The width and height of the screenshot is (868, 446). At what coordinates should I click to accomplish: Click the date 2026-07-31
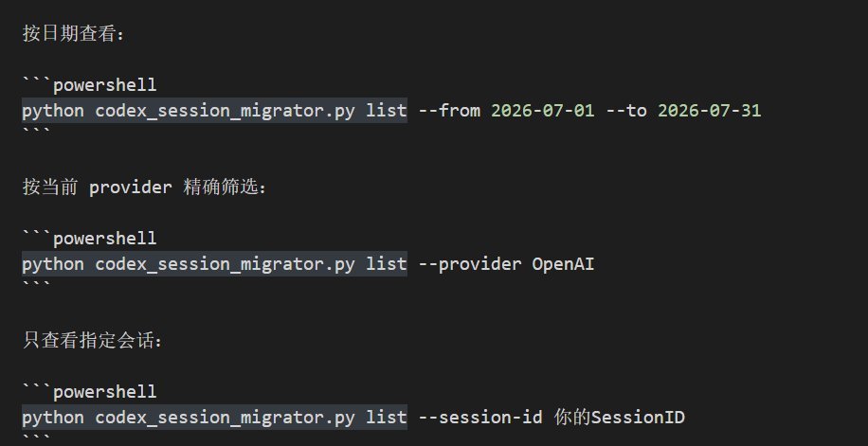(x=709, y=111)
